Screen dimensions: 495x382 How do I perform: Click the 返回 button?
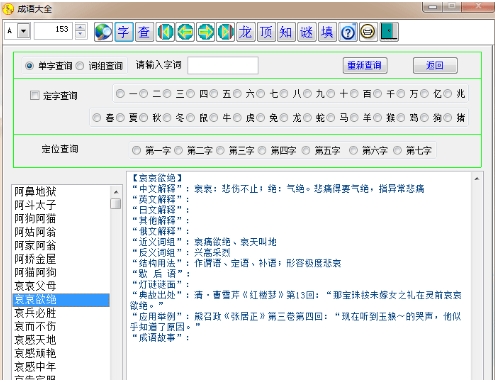click(x=435, y=65)
